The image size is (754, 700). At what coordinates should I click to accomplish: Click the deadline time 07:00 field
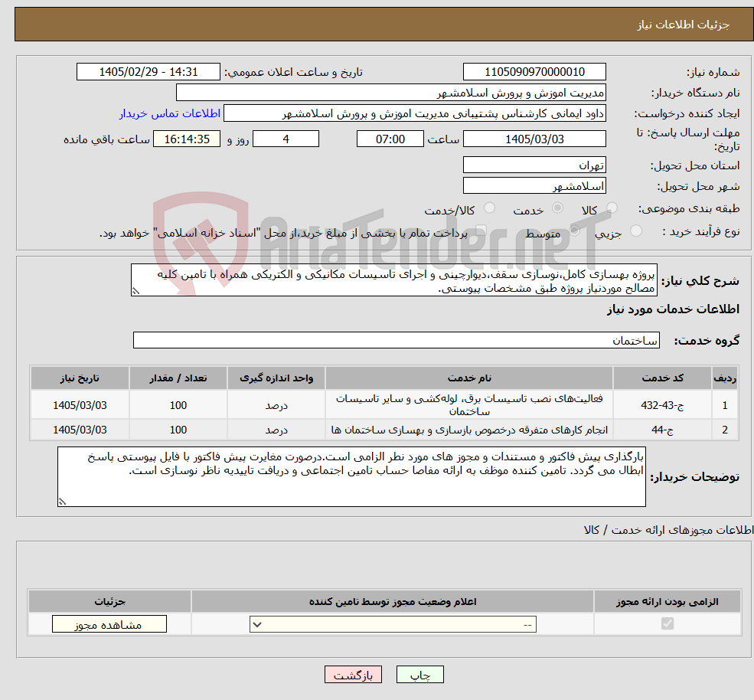click(390, 139)
